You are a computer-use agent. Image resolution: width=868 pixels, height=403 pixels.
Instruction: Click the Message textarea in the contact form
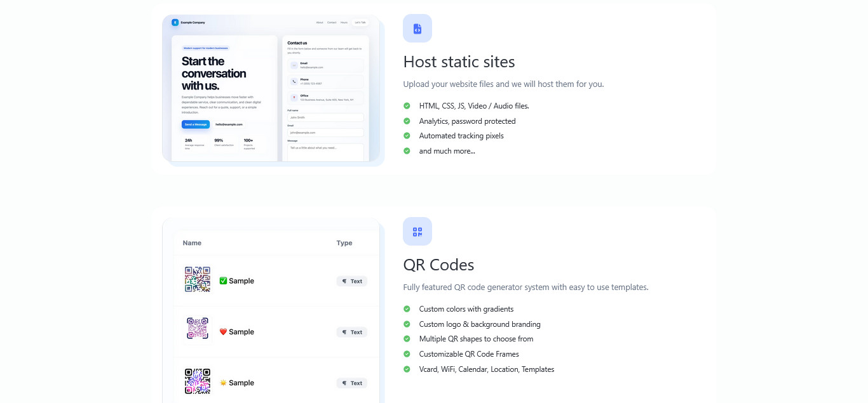(x=325, y=152)
